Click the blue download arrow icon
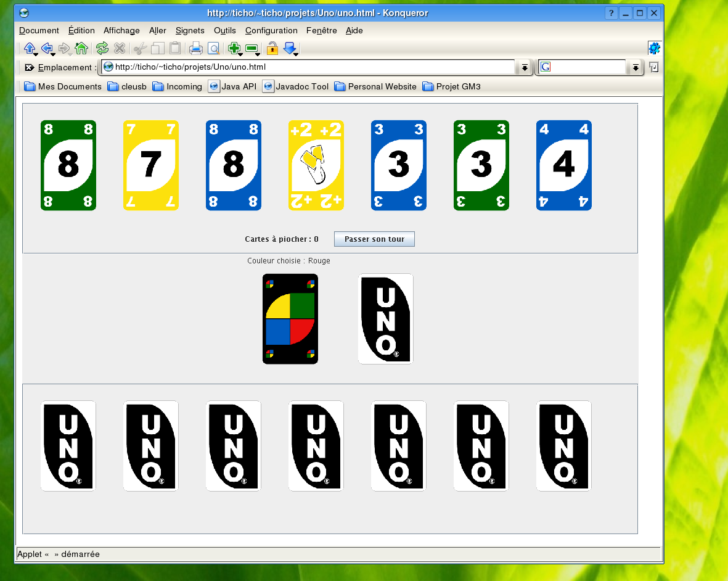Image resolution: width=728 pixels, height=581 pixels. click(290, 48)
